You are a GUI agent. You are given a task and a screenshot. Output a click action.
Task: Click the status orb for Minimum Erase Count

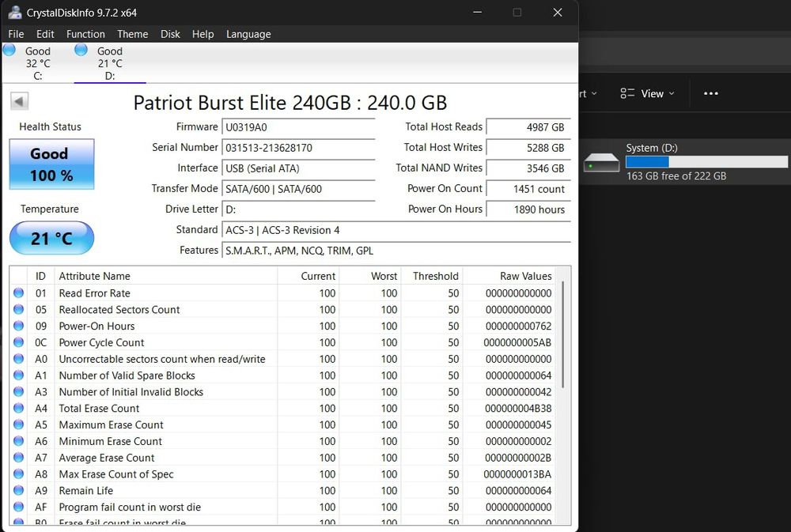click(x=19, y=441)
